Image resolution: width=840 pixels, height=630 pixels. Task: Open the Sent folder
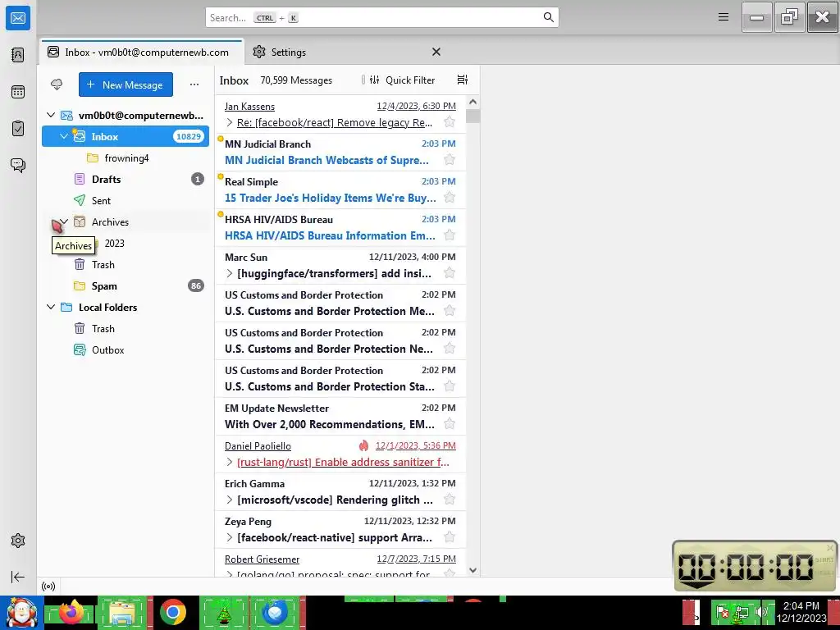[x=126, y=201]
